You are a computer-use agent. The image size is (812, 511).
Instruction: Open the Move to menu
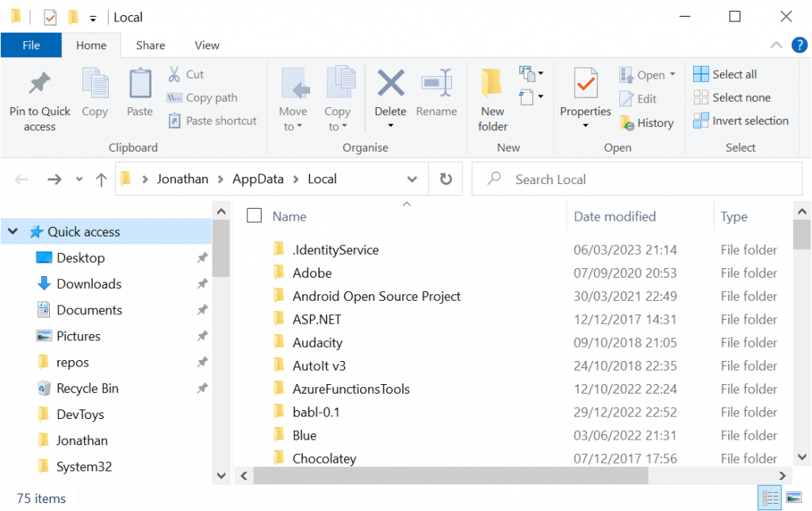[x=293, y=99]
